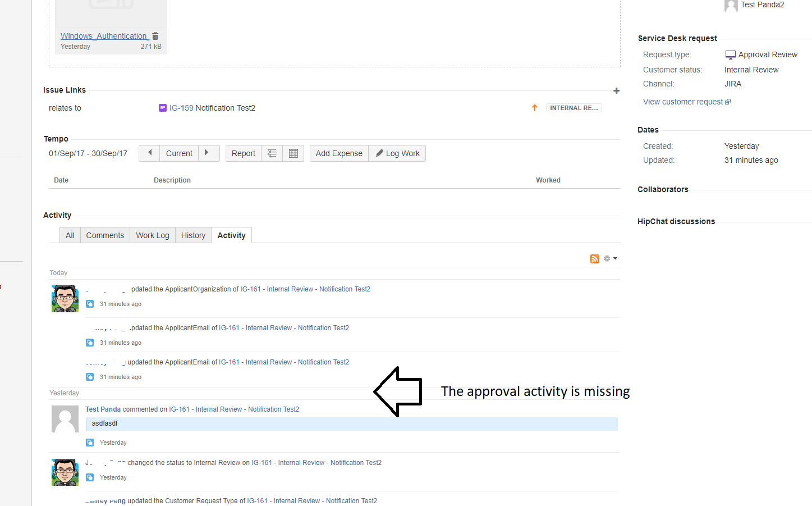The height and width of the screenshot is (506, 812).
Task: Click the INTERNAL RE... status badge
Action: 574,108
